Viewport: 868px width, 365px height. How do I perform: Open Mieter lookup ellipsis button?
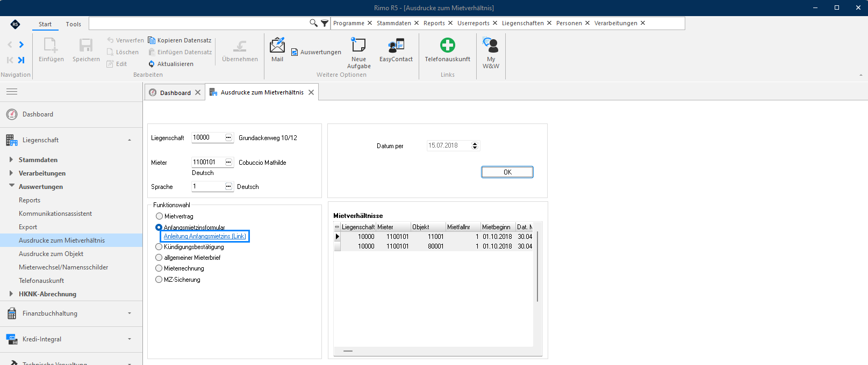228,162
